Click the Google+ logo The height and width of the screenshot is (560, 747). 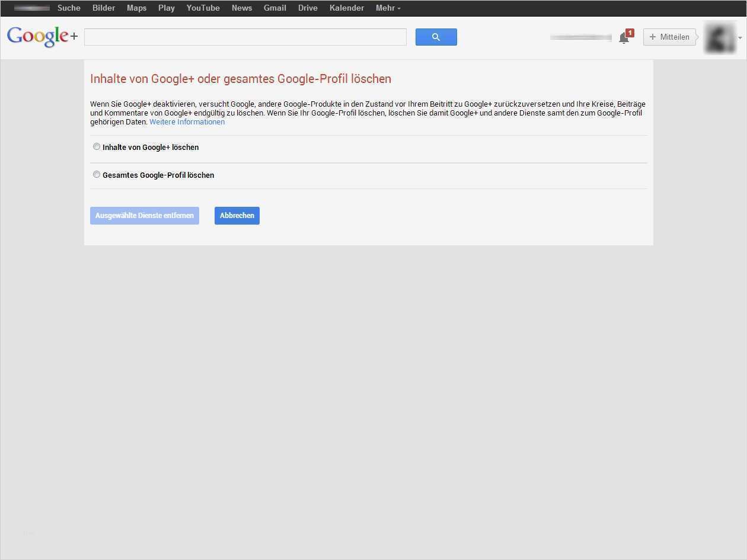(x=42, y=37)
